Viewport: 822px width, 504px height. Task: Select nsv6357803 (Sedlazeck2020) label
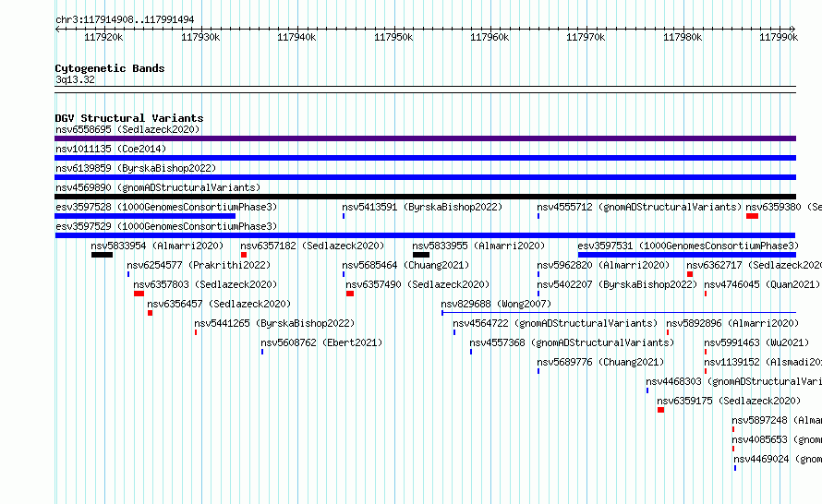click(205, 284)
